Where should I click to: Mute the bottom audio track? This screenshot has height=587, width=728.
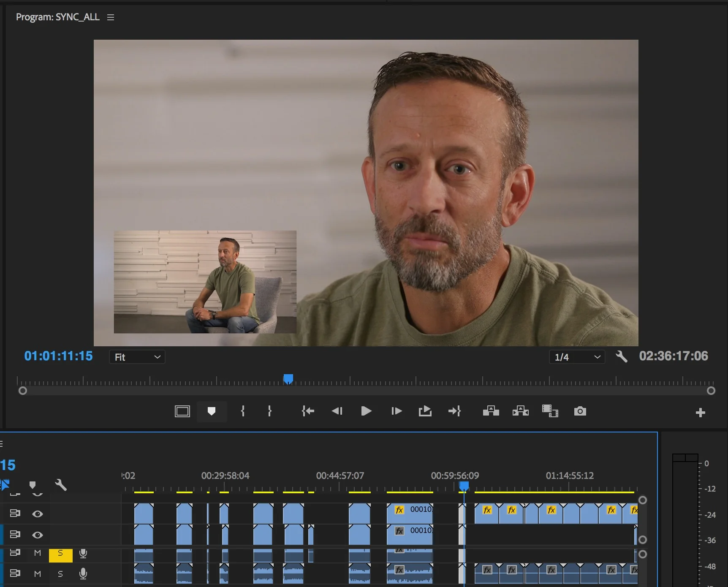tap(38, 574)
